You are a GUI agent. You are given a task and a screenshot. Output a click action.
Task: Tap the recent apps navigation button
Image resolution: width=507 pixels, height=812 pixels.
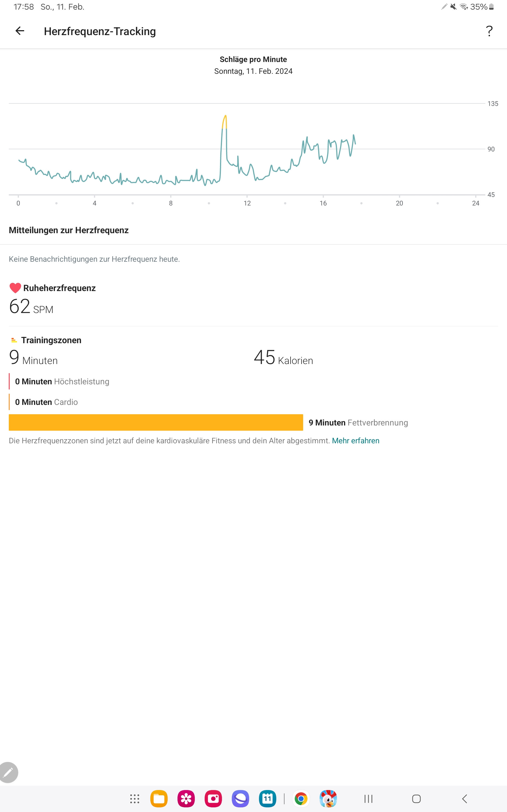coord(368,799)
